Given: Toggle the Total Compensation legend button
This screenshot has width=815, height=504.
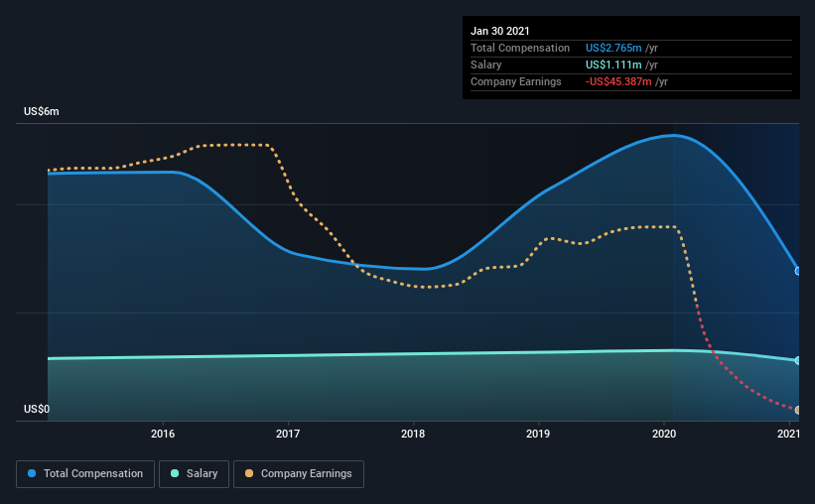Looking at the screenshot, I should pyautogui.click(x=85, y=474).
